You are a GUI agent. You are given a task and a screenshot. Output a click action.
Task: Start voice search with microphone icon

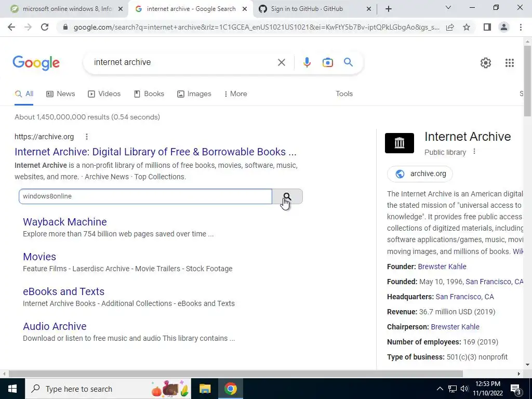(x=307, y=62)
